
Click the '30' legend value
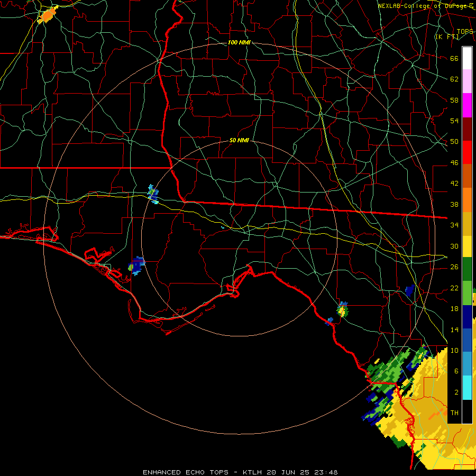click(454, 246)
